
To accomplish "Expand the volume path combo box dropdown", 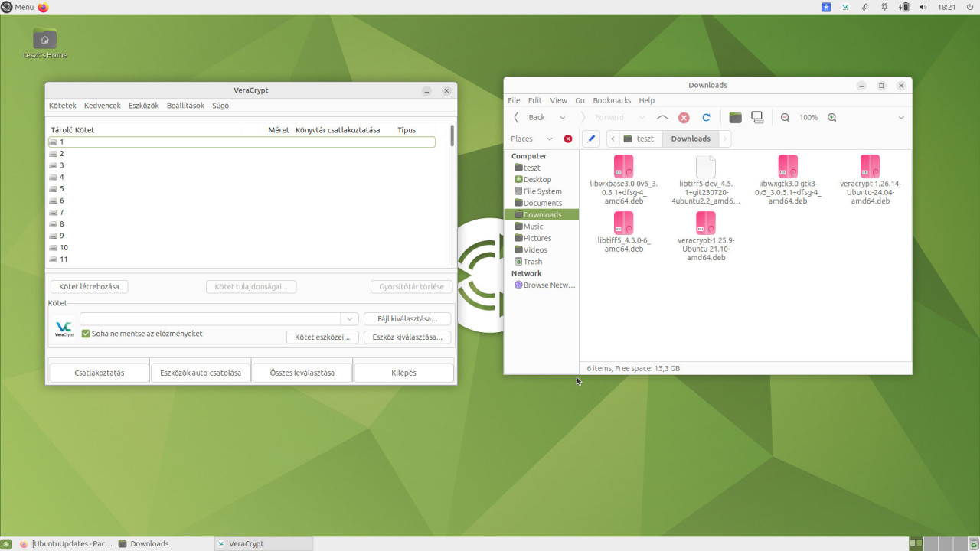I will coord(349,319).
